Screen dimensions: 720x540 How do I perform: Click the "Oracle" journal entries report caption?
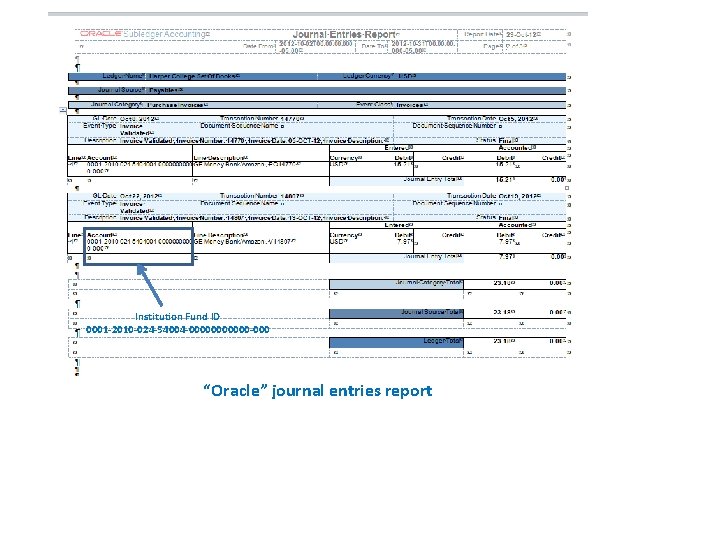318,391
